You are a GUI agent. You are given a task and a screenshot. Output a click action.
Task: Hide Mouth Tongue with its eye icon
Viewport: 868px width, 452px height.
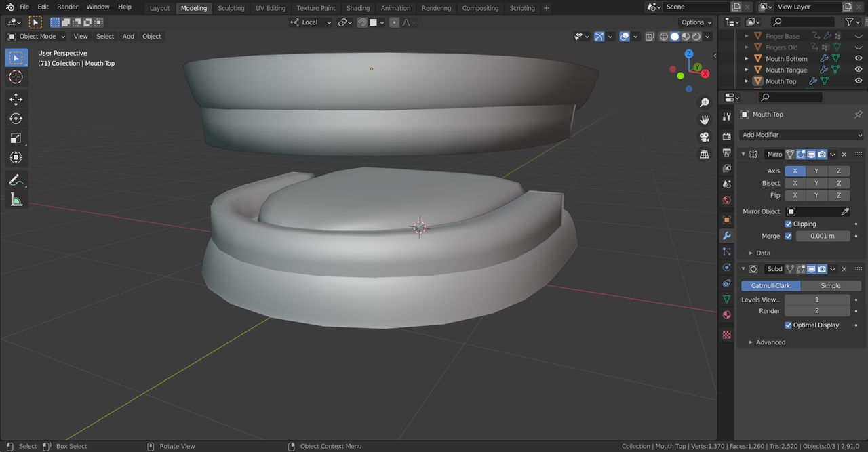click(859, 70)
